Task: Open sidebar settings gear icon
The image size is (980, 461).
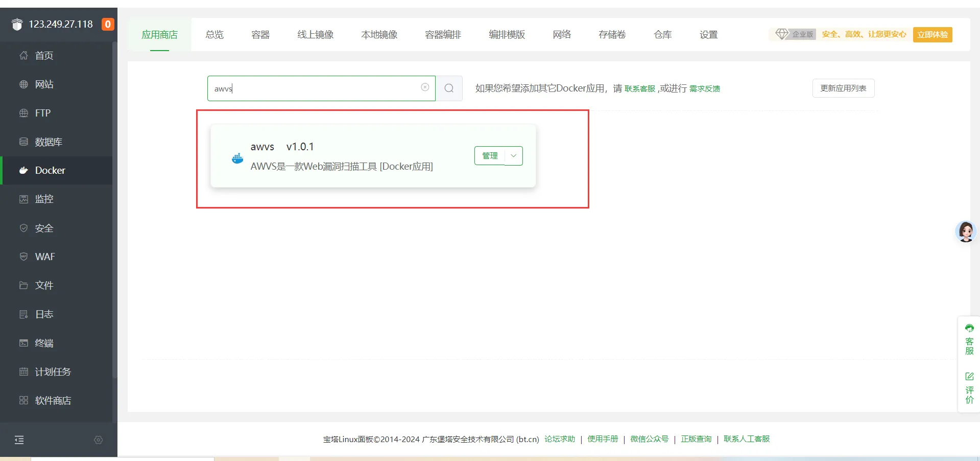Action: pos(99,440)
